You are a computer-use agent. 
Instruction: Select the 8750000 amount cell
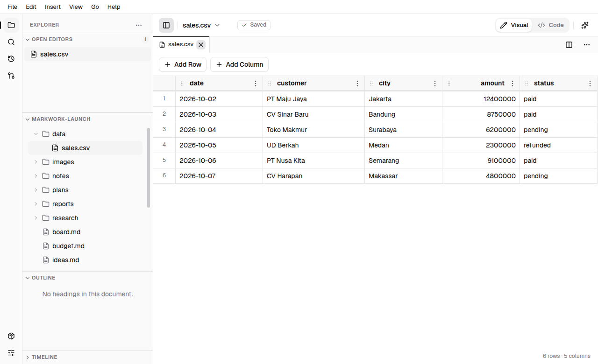(481, 114)
